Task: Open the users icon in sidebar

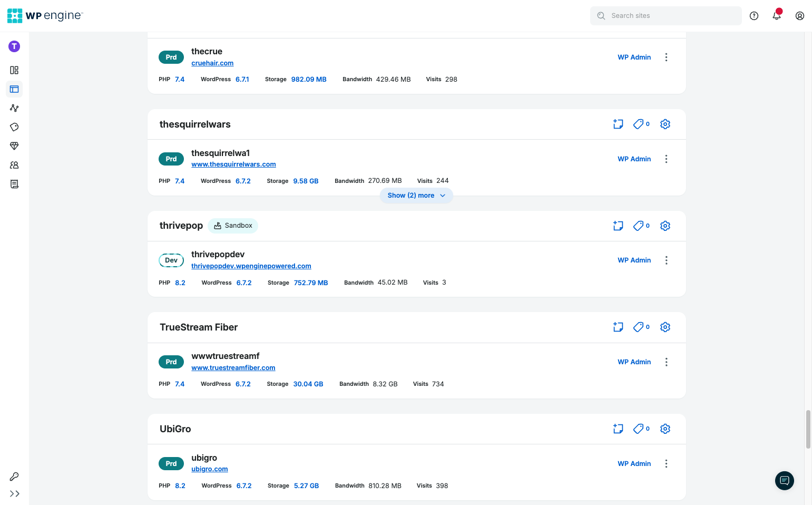Action: [x=14, y=165]
